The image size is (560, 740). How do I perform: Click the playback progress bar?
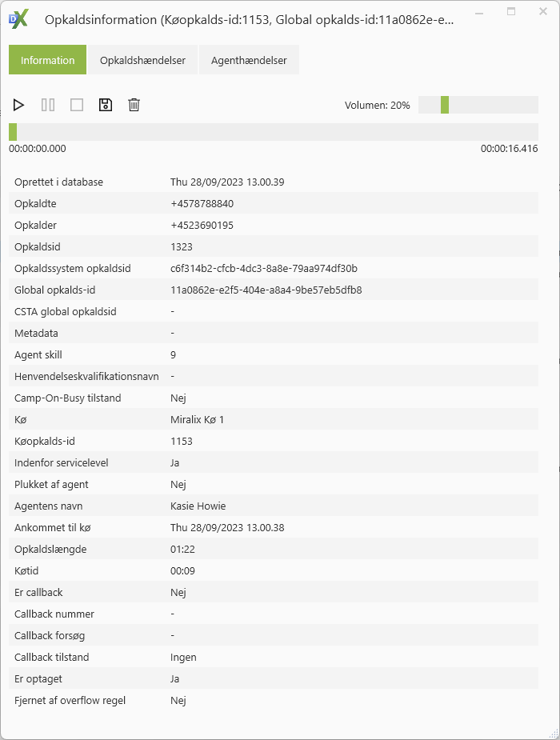pyautogui.click(x=274, y=132)
